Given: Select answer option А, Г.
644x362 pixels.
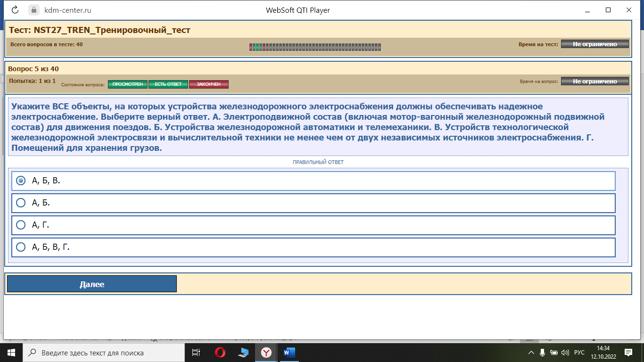Looking at the screenshot, I should pyautogui.click(x=314, y=225).
